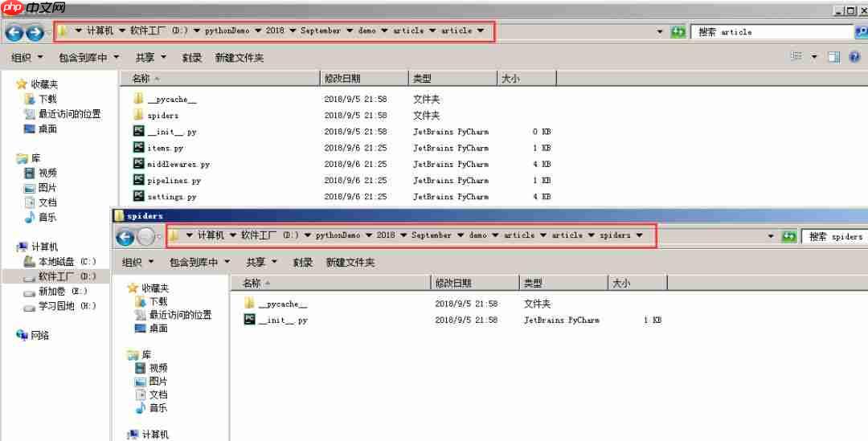Open 共享 menu in article window

click(x=150, y=58)
